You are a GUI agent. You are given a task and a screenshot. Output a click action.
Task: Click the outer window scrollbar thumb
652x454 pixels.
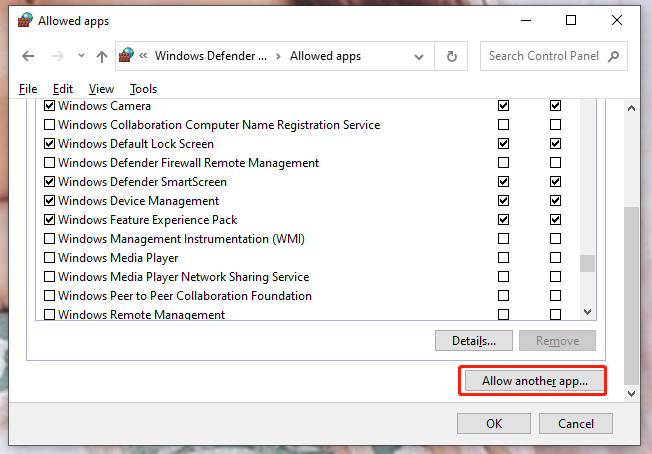(631, 296)
